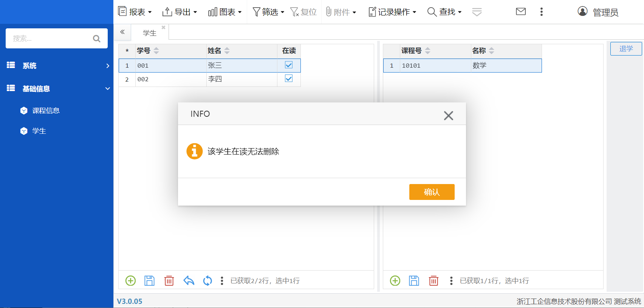
Task: Open the 记录操作 dropdown menu
Action: [392, 12]
